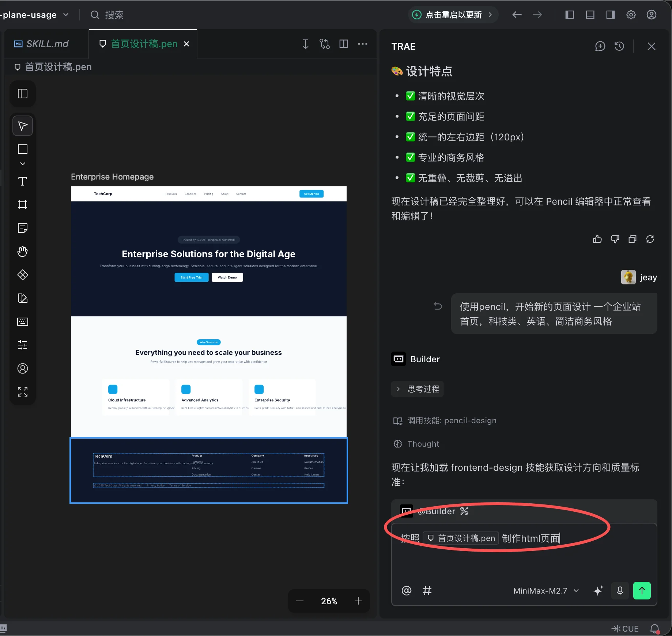
Task: Open the keyboard shortcuts panel
Action: tap(23, 322)
